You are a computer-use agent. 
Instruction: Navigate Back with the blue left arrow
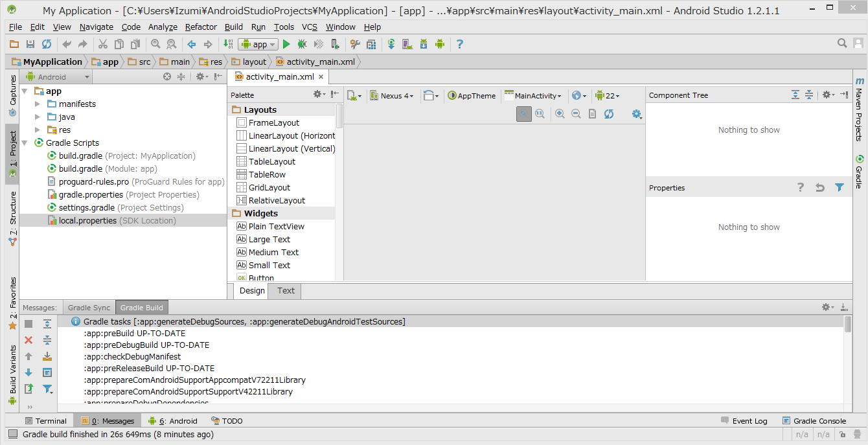click(192, 44)
